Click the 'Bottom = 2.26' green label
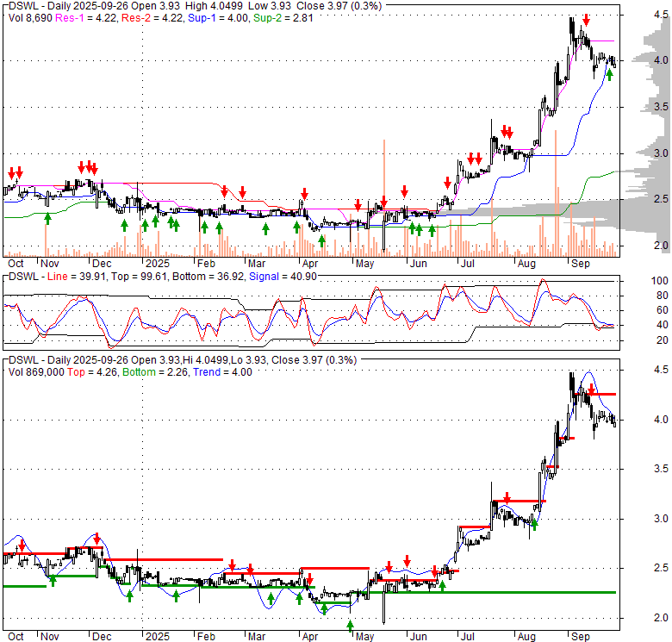Viewport: 672px width, 642px height. coord(155,372)
